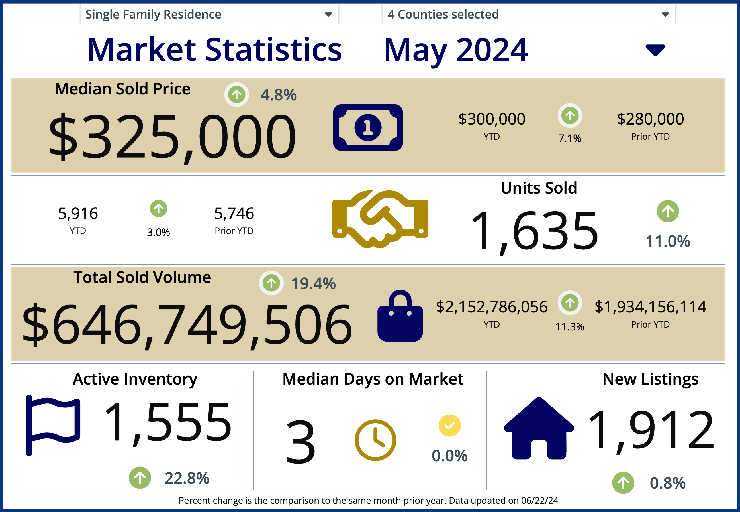Click the green up arrow next to 0.8%
The height and width of the screenshot is (512, 740).
(x=623, y=482)
